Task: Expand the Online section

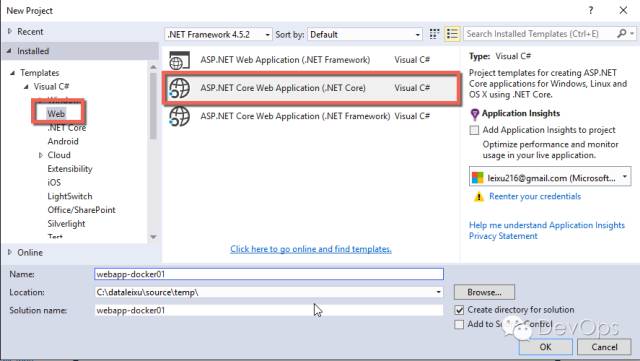Action: coord(10,252)
